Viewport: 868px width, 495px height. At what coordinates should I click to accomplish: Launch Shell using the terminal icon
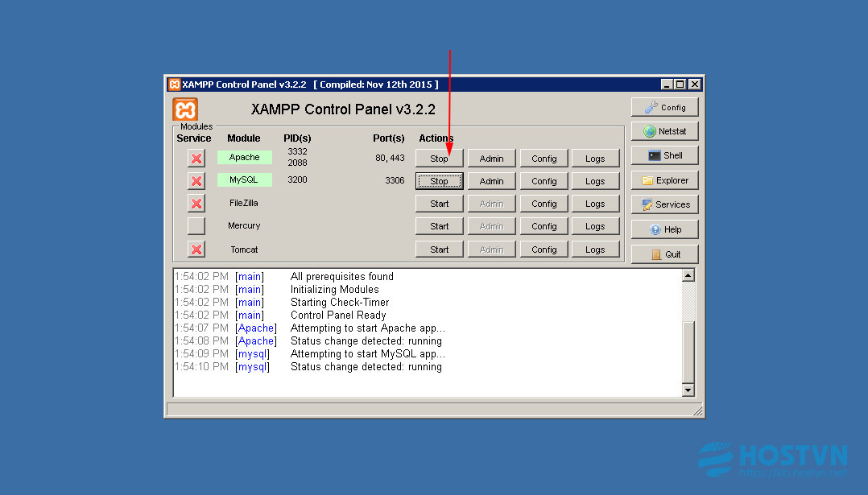tap(664, 155)
